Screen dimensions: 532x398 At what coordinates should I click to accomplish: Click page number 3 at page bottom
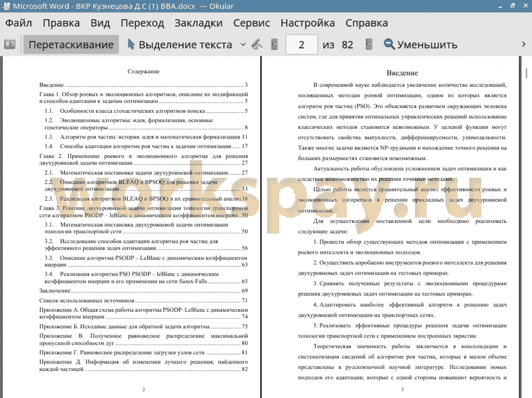click(x=402, y=389)
